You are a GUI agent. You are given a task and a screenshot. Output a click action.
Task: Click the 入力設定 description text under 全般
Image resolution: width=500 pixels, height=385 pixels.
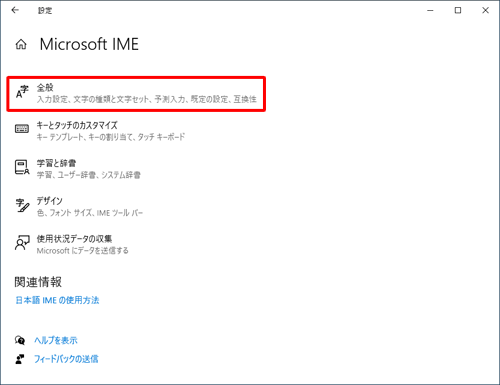coord(147,99)
